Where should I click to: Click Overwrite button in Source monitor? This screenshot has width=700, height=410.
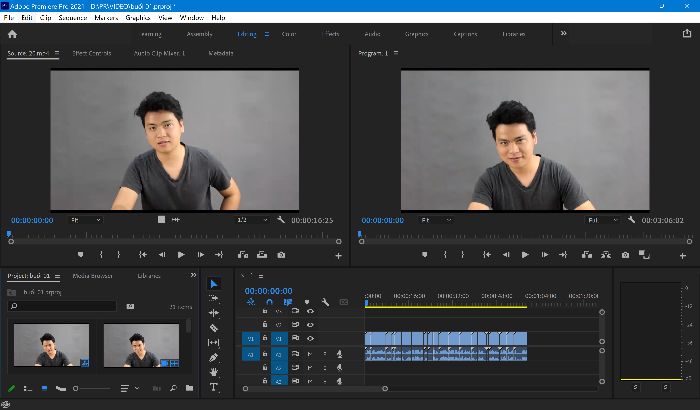point(262,255)
